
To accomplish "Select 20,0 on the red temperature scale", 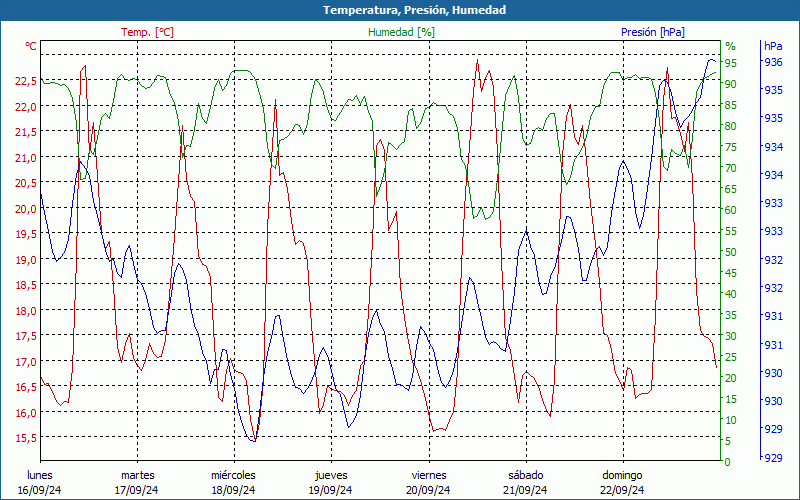I will [x=26, y=209].
